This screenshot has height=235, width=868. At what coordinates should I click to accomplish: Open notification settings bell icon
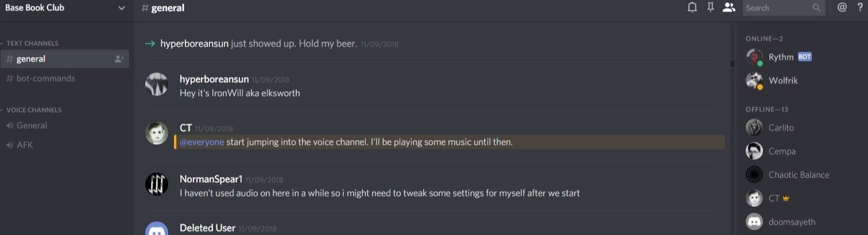[x=692, y=7]
